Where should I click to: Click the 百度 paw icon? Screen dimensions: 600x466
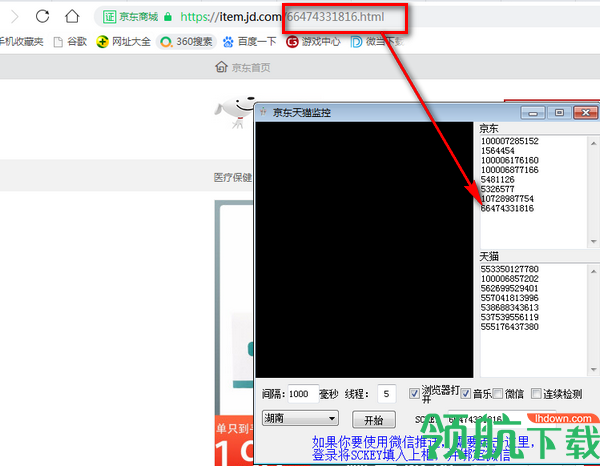pos(228,42)
